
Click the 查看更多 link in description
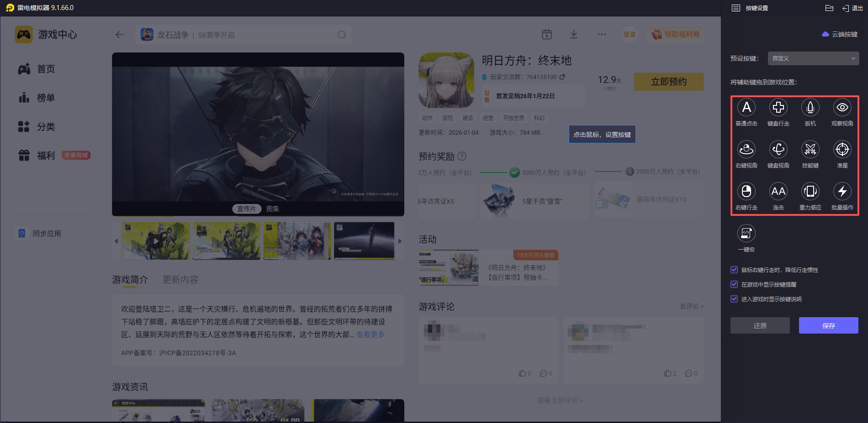(370, 334)
